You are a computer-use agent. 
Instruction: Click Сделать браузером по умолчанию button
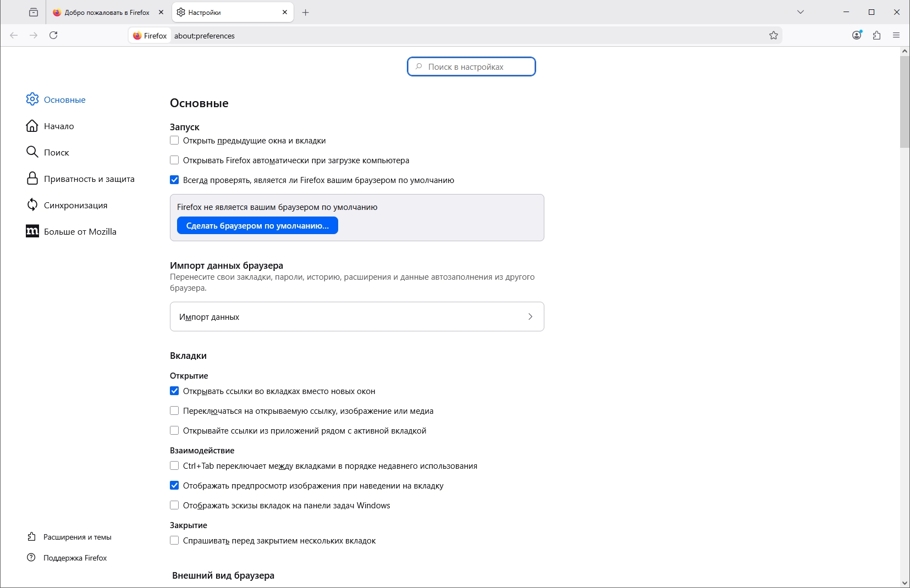tap(257, 225)
